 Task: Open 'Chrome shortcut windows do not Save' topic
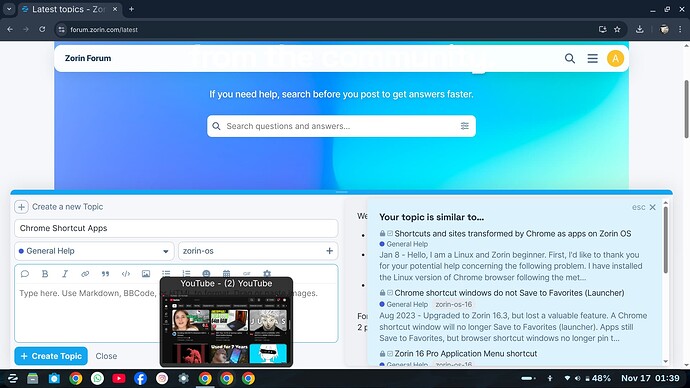pos(509,293)
